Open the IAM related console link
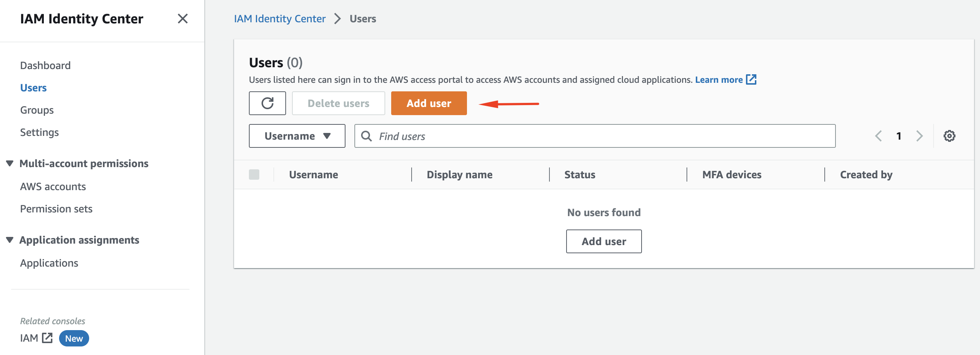The image size is (980, 355). coord(29,338)
